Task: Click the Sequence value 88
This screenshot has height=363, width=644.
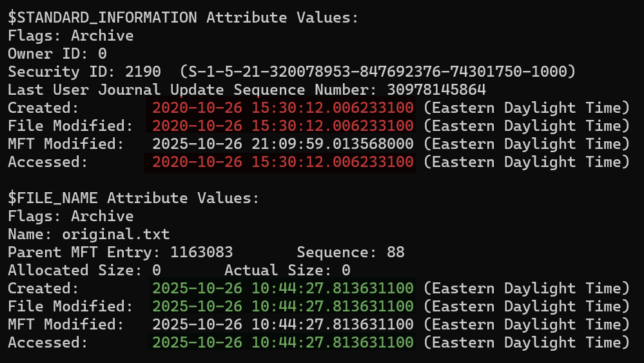Action: click(x=395, y=252)
